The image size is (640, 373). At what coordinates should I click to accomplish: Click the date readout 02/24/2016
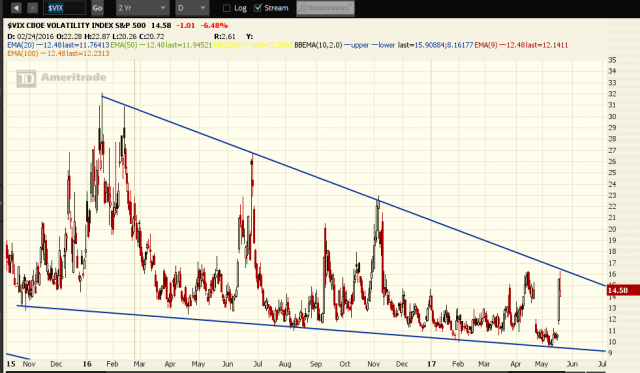(36, 36)
